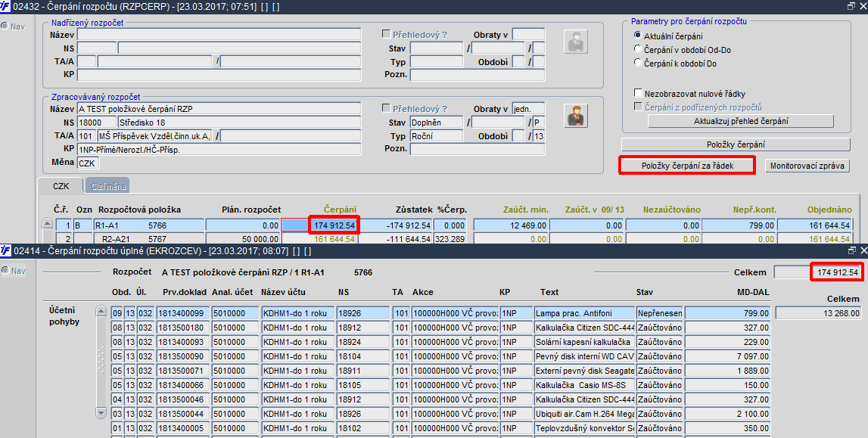
Task: Click text Pevný disk interní WD CAV
Action: tap(584, 356)
